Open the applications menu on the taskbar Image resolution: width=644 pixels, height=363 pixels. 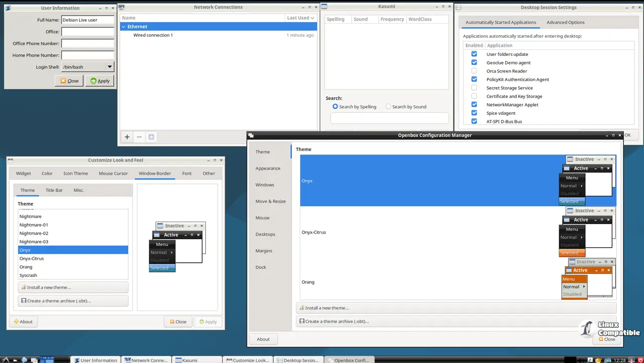(x=4, y=359)
